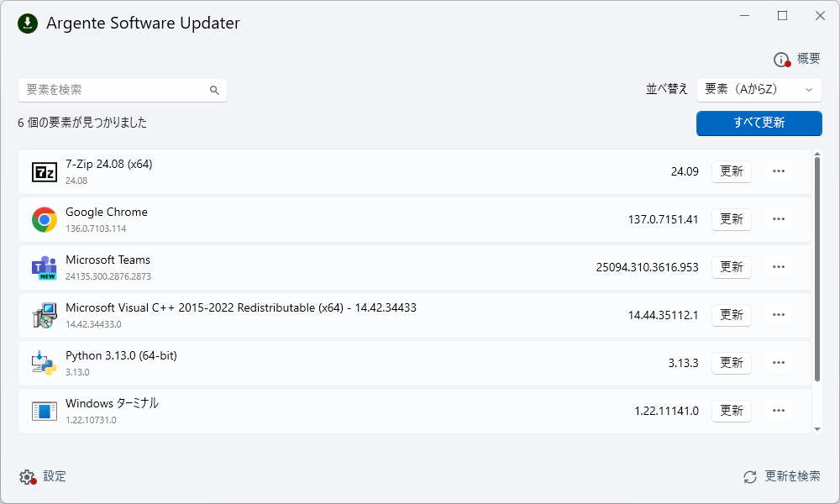Click the Google Chrome app icon
Screen dimensions: 840x504
click(x=45, y=219)
